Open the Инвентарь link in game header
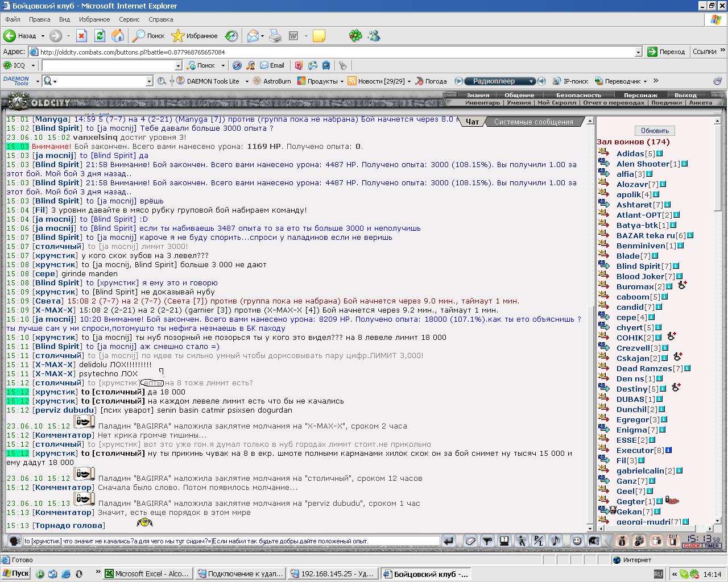728x582 pixels. (482, 103)
